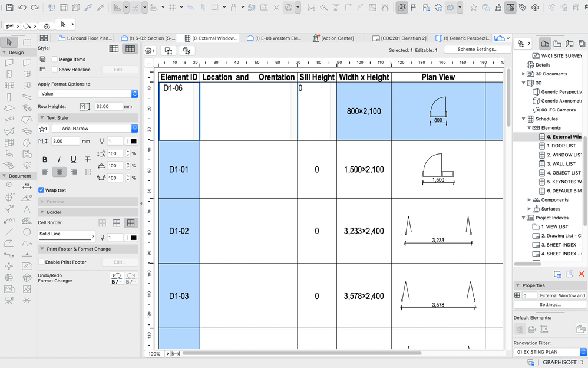Image resolution: width=588 pixels, height=368 pixels.
Task: Switch to the Ground Floor Plan tab
Action: [x=87, y=38]
